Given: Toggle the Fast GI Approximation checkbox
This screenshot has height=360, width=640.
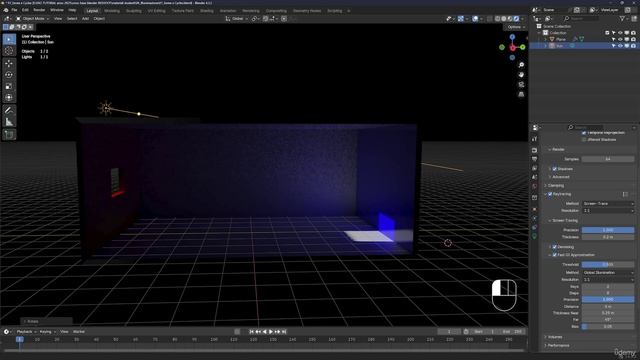Looking at the screenshot, I should coord(554,255).
